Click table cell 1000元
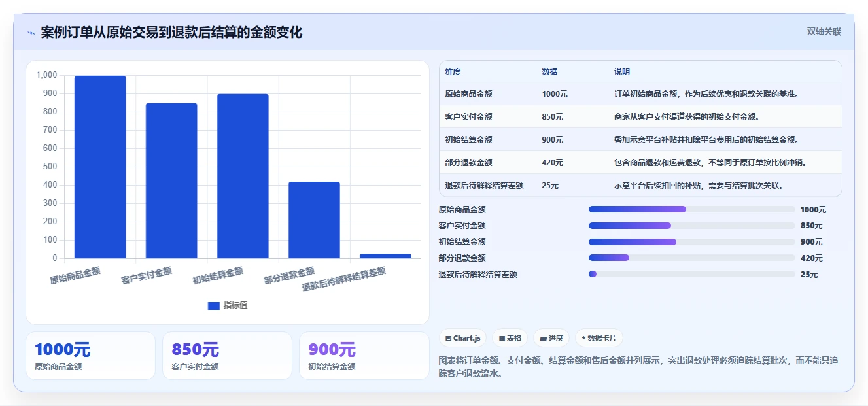 coord(555,94)
